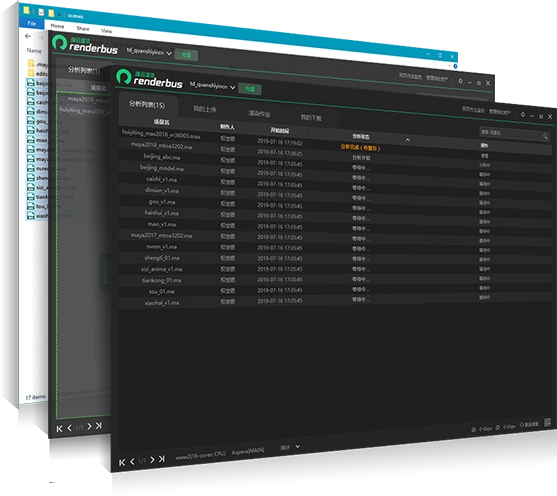This screenshot has width=557, height=496.
Task: Open the 统计 dropdown in bottom bar
Action: point(290,447)
